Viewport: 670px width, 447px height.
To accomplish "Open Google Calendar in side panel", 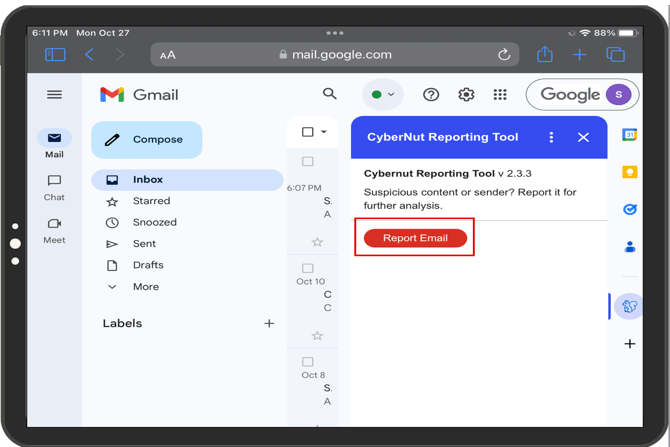I will point(630,135).
